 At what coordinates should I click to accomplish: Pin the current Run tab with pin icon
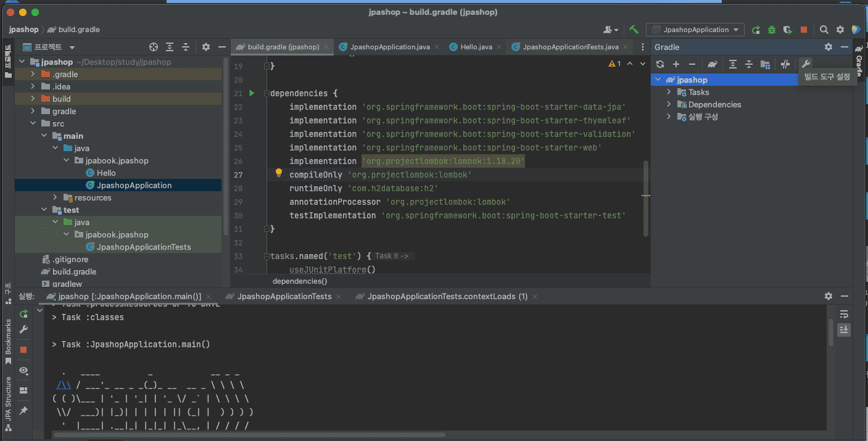point(23,410)
